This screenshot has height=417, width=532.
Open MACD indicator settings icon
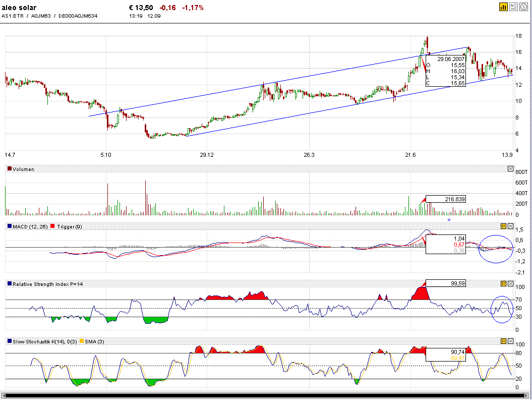[503, 226]
